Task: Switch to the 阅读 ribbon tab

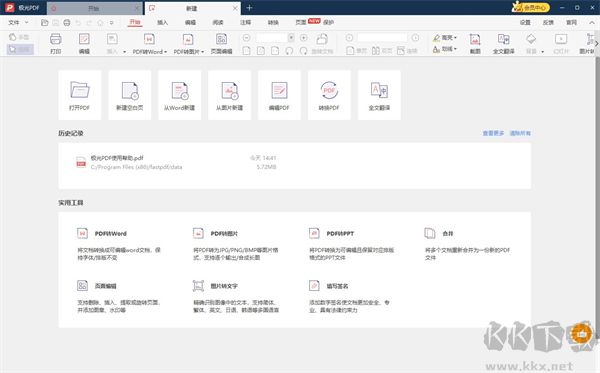Action: pos(218,23)
